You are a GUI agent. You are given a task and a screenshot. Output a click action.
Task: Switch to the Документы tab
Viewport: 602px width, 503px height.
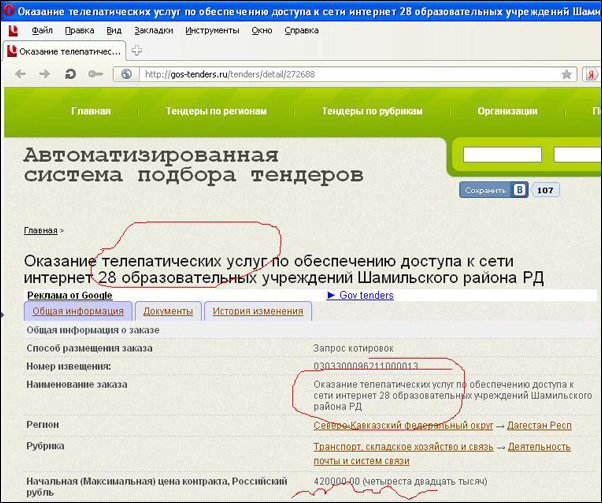pyautogui.click(x=167, y=312)
